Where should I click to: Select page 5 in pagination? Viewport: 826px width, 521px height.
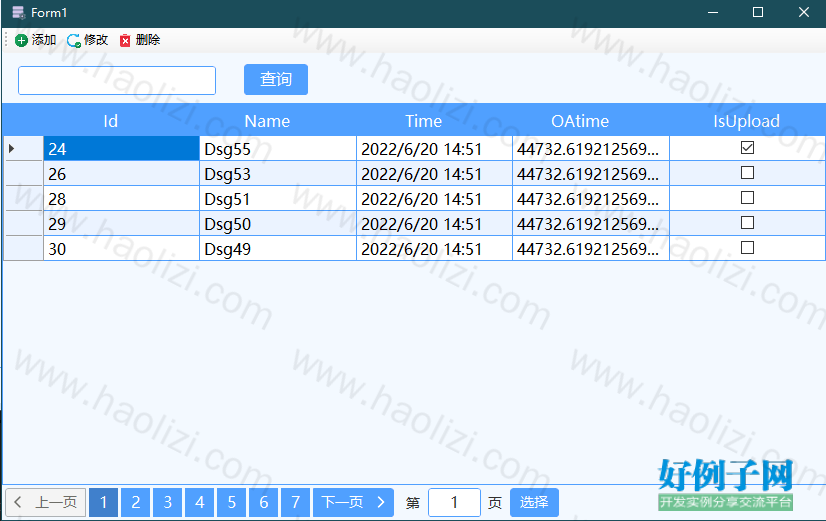(x=232, y=503)
